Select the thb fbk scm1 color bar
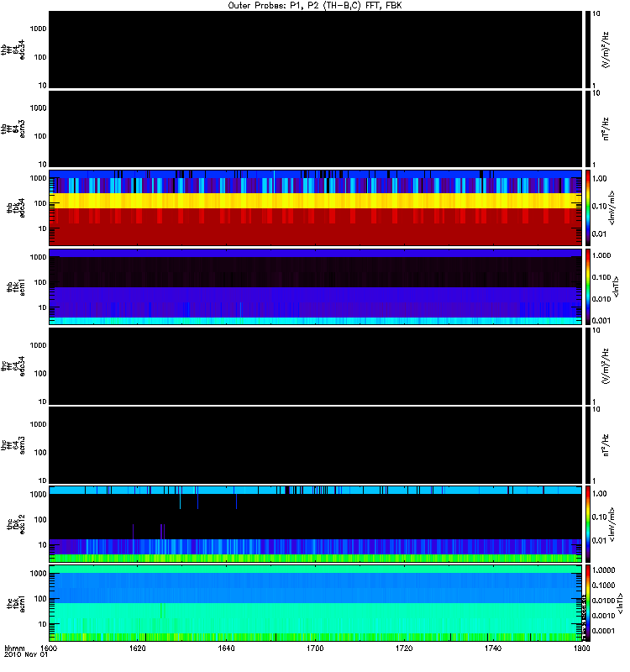The width and height of the screenshot is (630, 672). click(588, 286)
